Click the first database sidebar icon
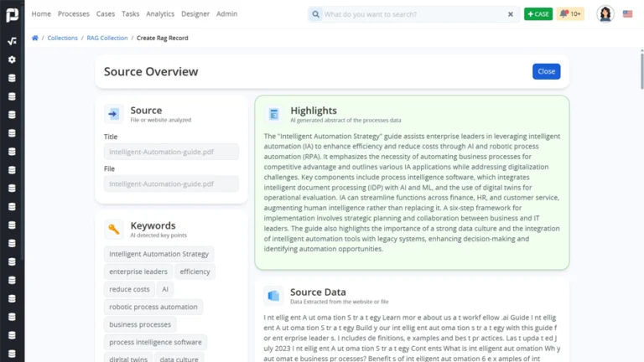The width and height of the screenshot is (644, 362). click(x=12, y=78)
